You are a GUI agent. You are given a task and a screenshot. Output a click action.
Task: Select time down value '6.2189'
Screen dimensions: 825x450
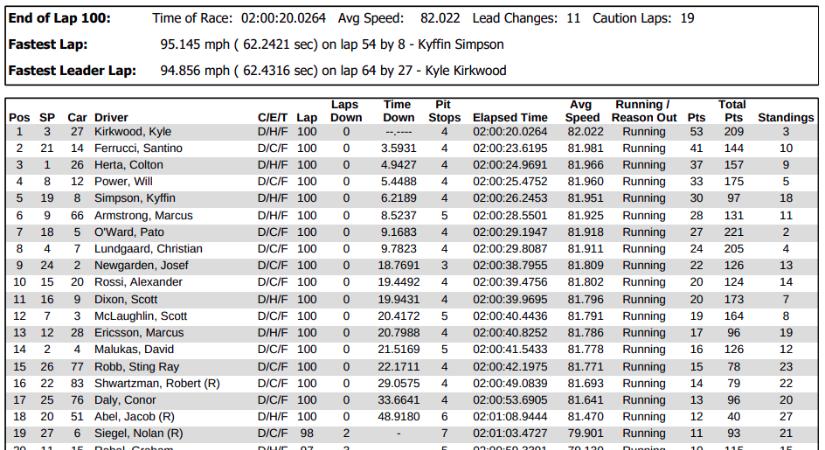point(399,198)
